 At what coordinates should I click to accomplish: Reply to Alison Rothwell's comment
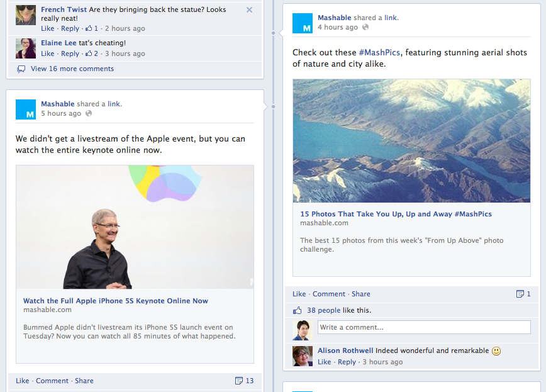pyautogui.click(x=347, y=362)
